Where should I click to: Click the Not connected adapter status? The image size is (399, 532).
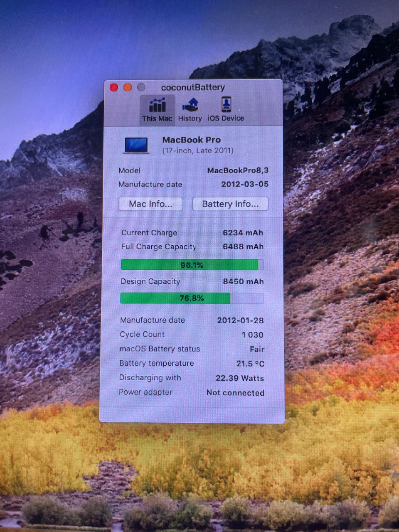point(235,393)
